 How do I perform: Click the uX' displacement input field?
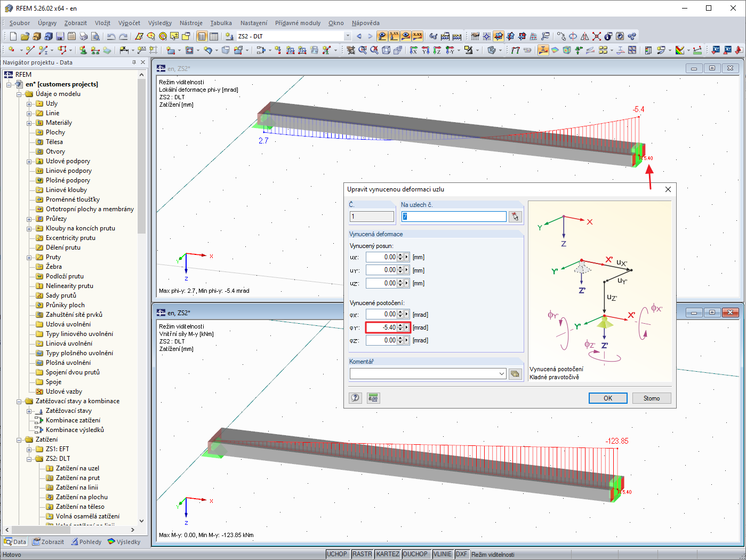[381, 257]
